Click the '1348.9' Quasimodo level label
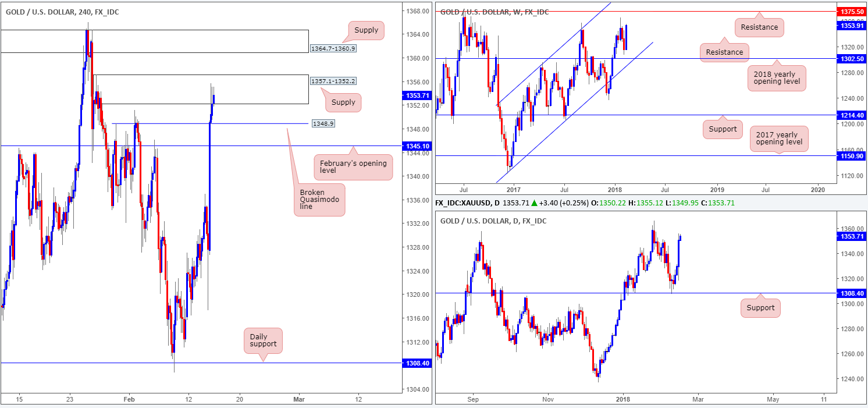This screenshot has height=408, width=868. tap(323, 123)
